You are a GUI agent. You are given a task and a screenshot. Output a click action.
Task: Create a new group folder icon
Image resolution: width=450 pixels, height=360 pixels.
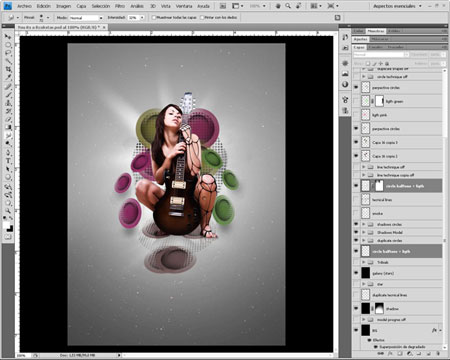click(419, 354)
